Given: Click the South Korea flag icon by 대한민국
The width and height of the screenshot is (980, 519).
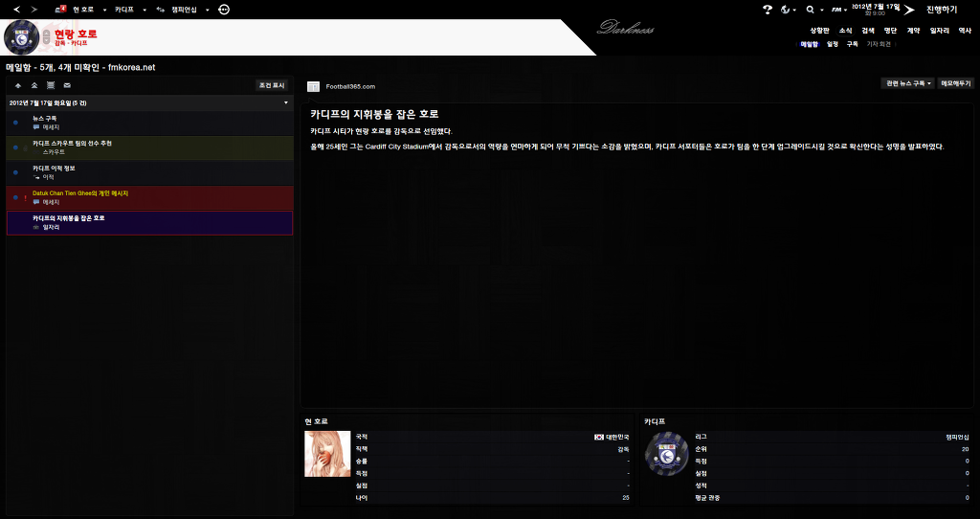Looking at the screenshot, I should pos(599,437).
